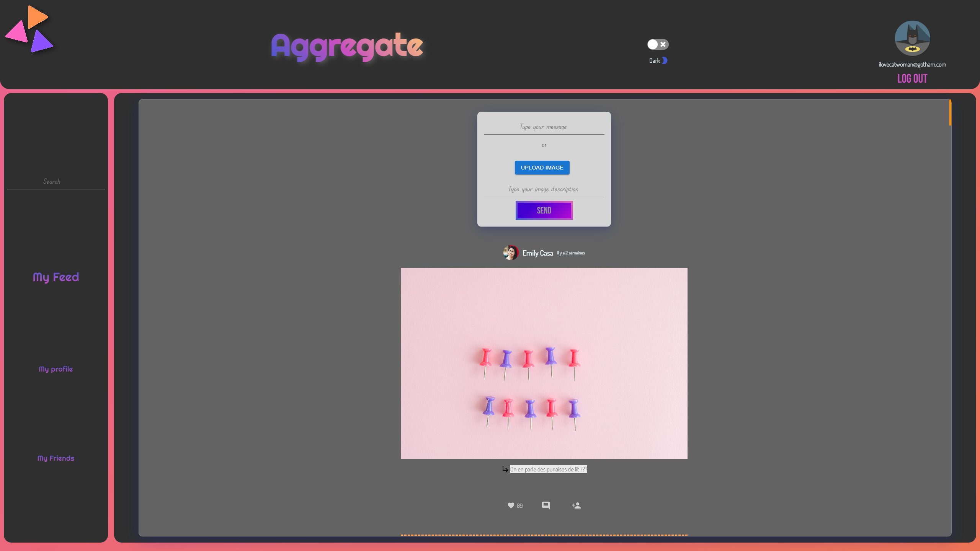Screen dimensions: 980x551
Task: Toggle the dark mode switch
Action: [x=658, y=44]
